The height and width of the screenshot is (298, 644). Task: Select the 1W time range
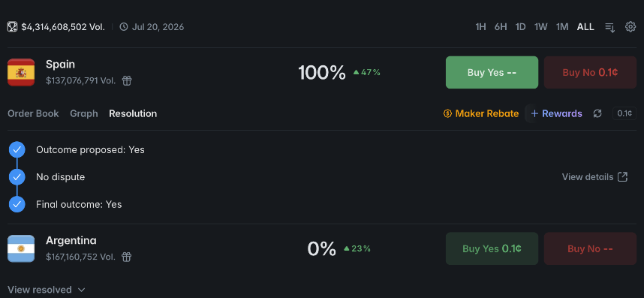[541, 27]
